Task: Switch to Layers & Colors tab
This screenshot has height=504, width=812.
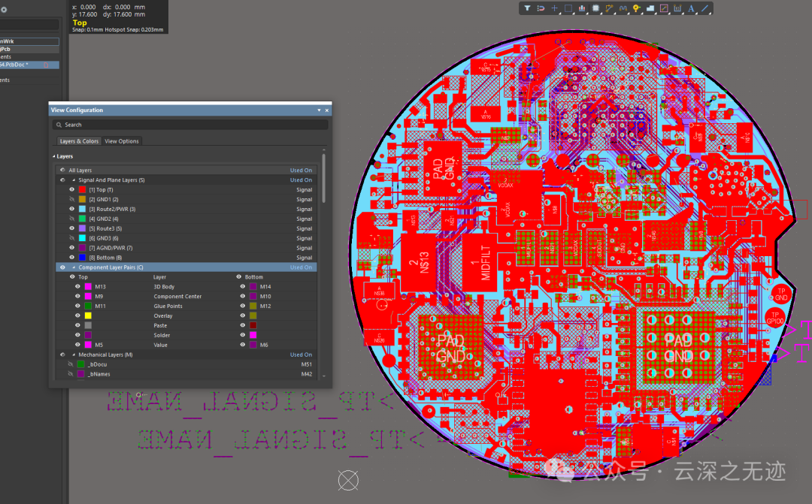Action: pyautogui.click(x=79, y=141)
